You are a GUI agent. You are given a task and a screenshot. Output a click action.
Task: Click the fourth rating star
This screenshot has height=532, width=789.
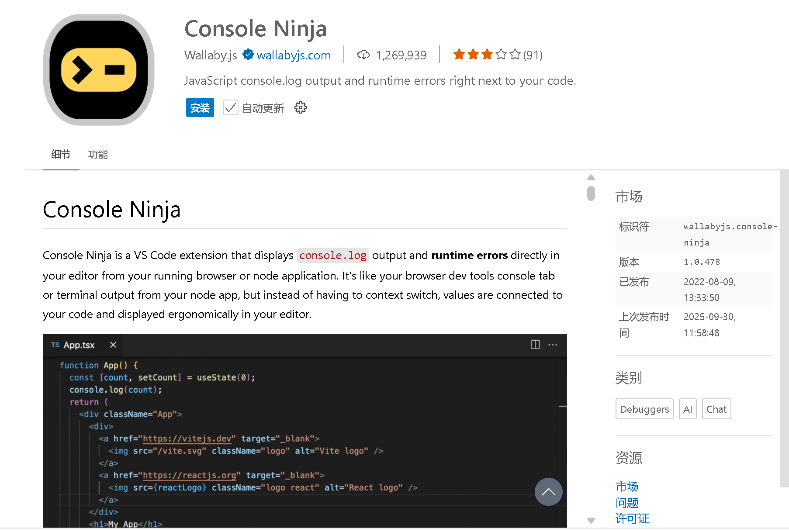point(501,54)
